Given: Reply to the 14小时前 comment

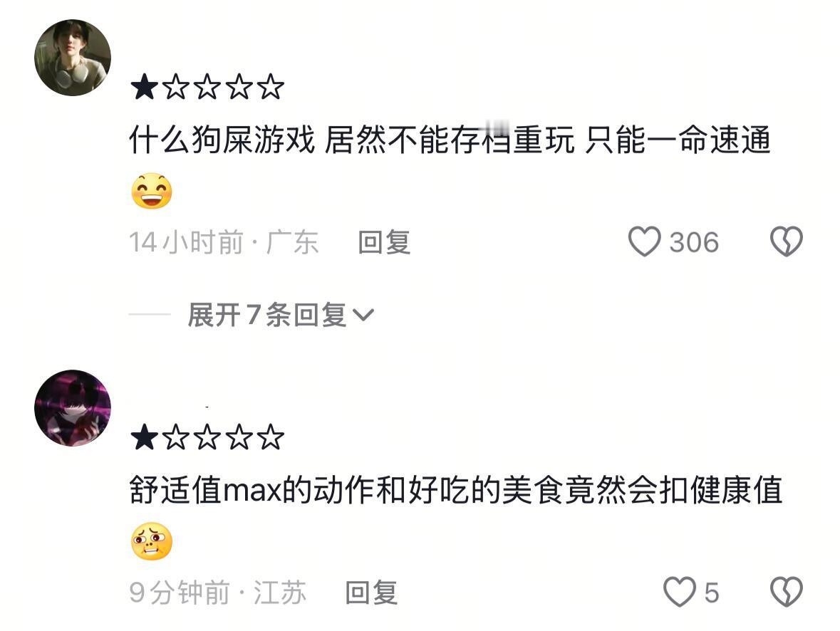Looking at the screenshot, I should click(384, 242).
